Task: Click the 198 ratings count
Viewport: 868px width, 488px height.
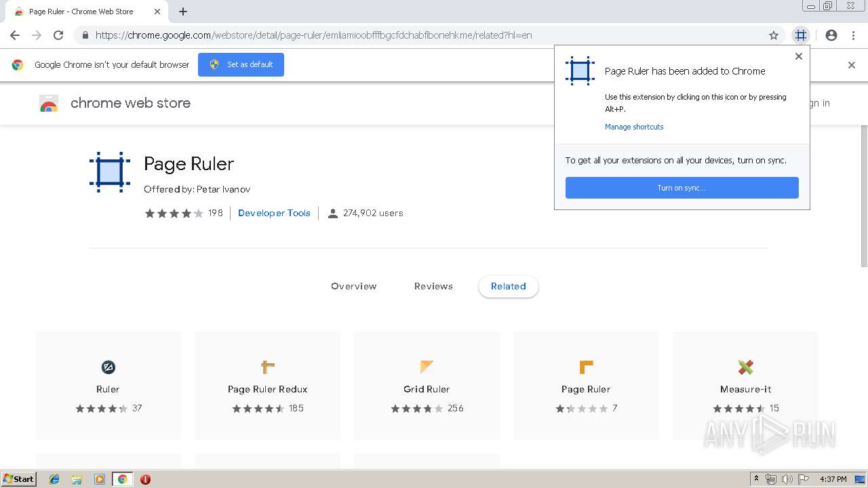Action: [215, 213]
